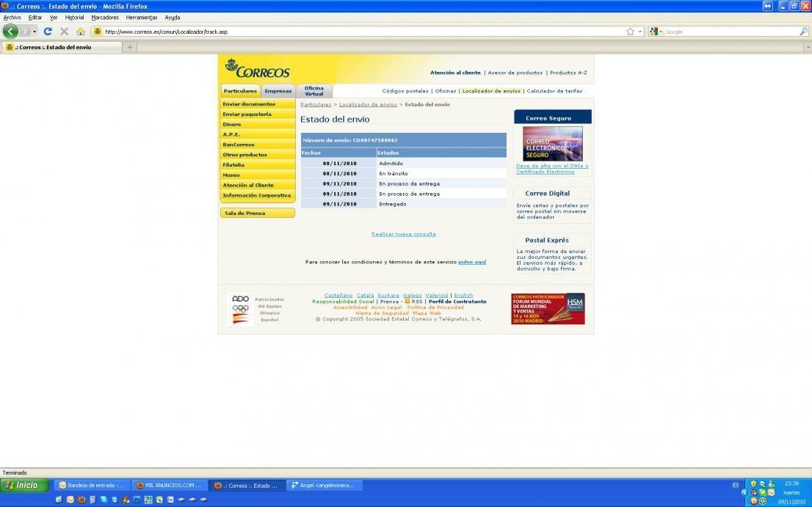Go back with the green back arrow
Image resolution: width=812 pixels, height=507 pixels.
tap(10, 31)
